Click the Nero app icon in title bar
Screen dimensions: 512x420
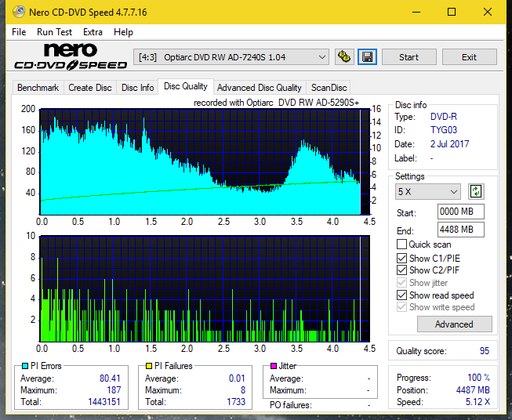click(19, 12)
